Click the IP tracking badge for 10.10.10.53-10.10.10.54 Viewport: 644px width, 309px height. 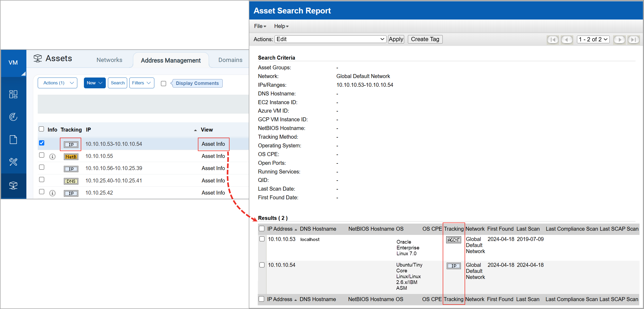(x=70, y=144)
